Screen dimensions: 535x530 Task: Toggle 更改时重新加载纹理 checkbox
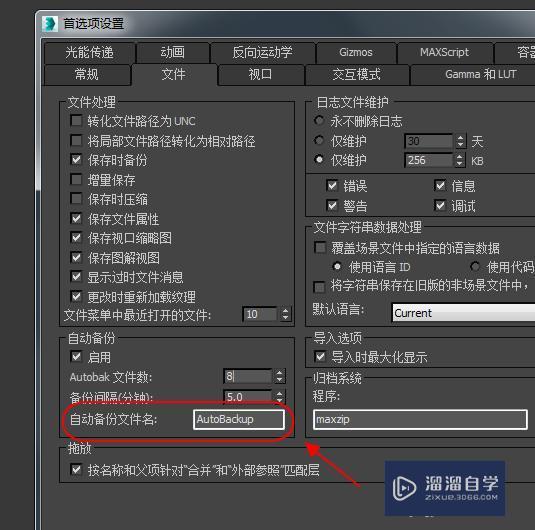pyautogui.click(x=76, y=296)
